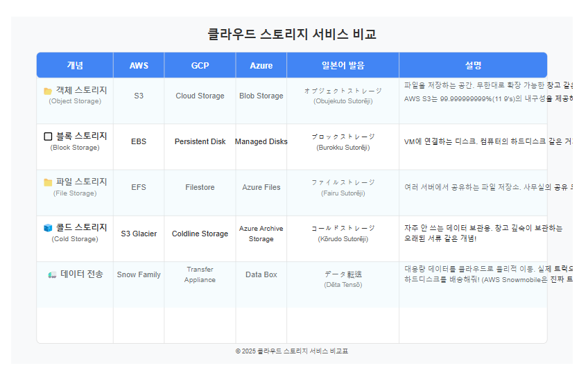This screenshot has width=588, height=368.
Task: Click the (Cold Storage) subtitle
Action: [75, 239]
